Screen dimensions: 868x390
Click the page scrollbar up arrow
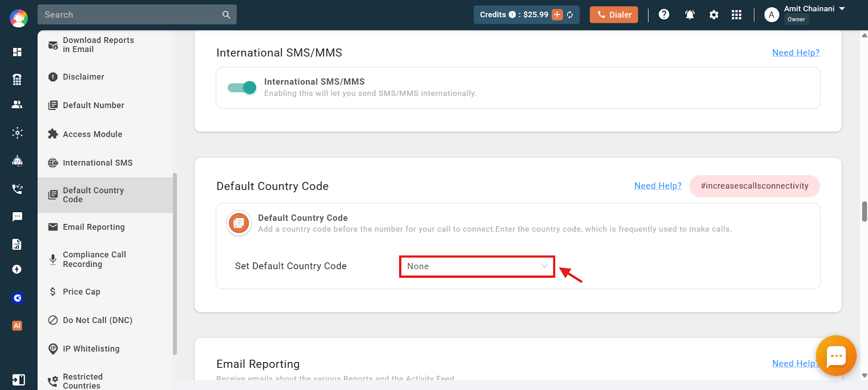(864, 35)
